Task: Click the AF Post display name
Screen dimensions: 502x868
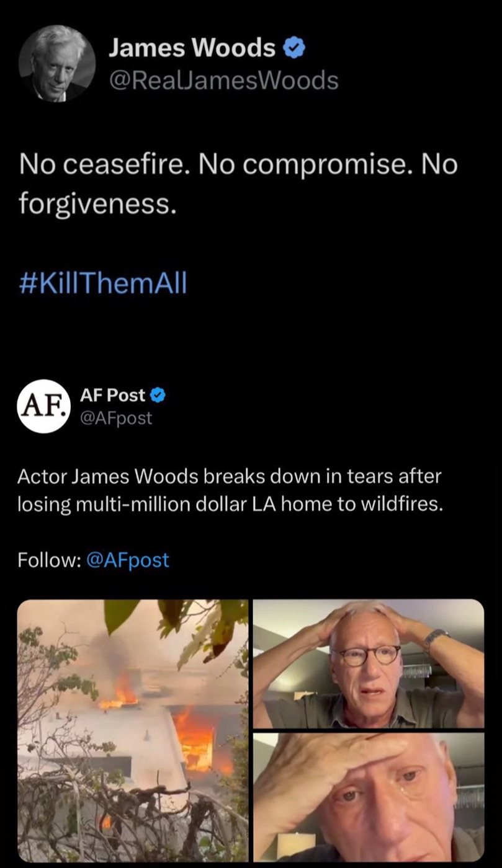Action: coord(112,395)
